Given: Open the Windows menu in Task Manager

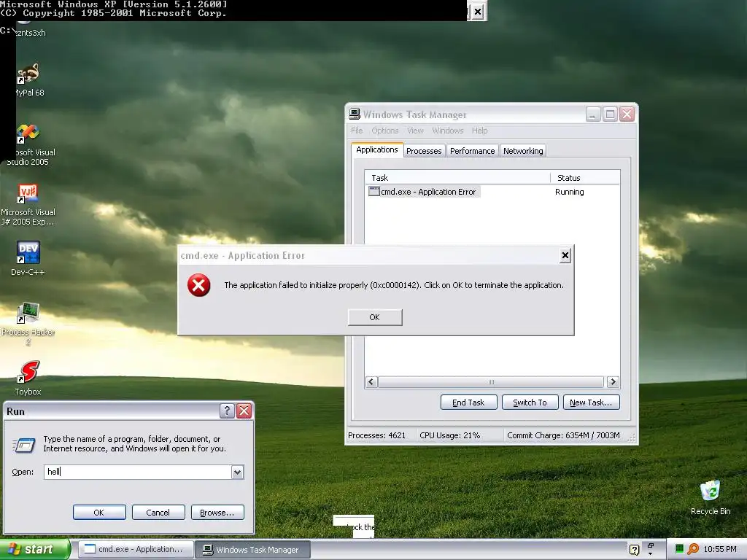Looking at the screenshot, I should tap(448, 131).
